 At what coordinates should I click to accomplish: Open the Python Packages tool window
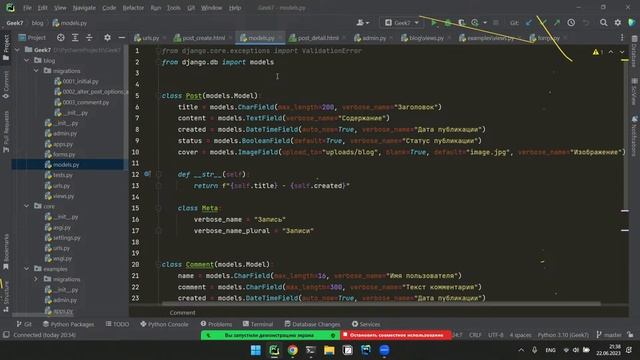(x=68, y=324)
